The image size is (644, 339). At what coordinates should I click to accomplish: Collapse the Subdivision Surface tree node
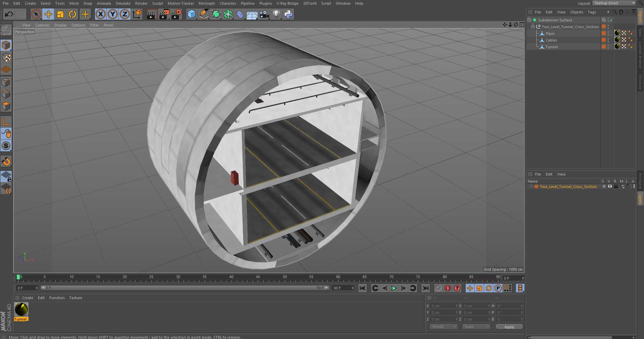pos(529,20)
